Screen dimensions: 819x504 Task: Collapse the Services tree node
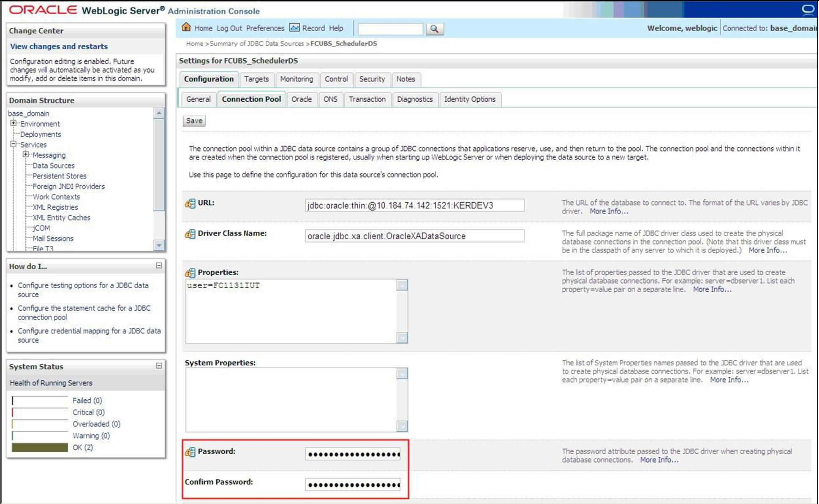pos(14,144)
